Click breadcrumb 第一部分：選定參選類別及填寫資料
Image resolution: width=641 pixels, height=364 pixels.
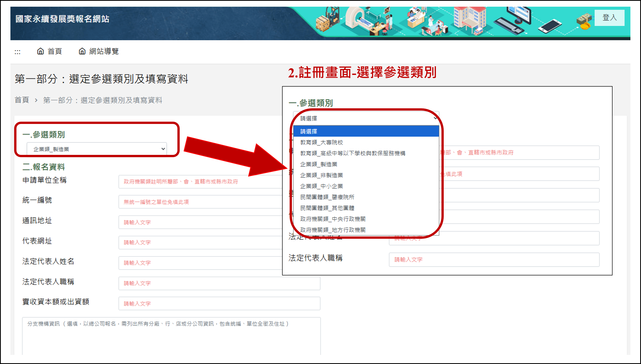click(x=102, y=100)
